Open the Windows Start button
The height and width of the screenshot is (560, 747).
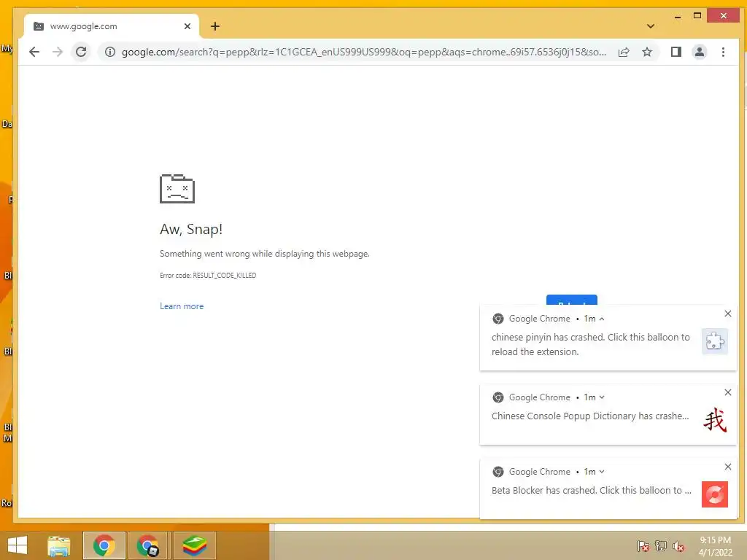pos(18,545)
